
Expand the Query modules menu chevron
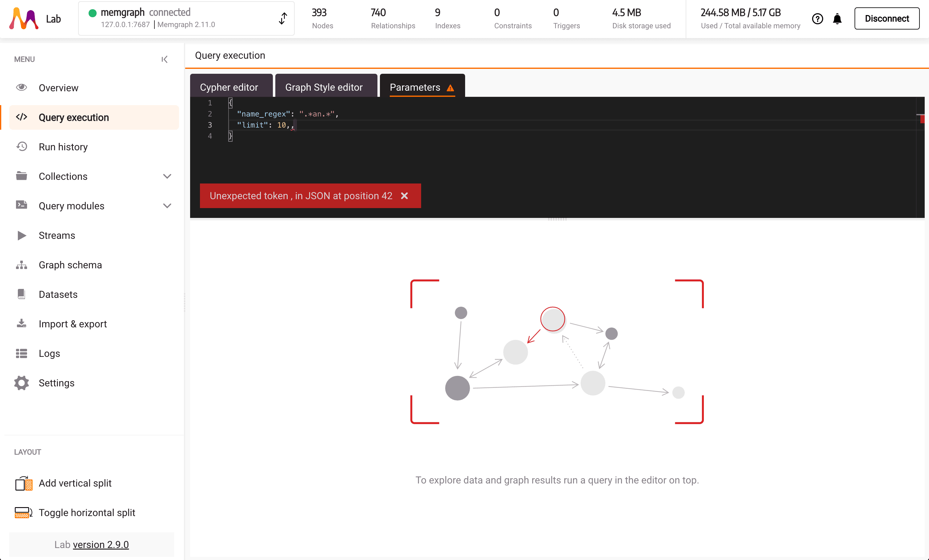(x=167, y=206)
